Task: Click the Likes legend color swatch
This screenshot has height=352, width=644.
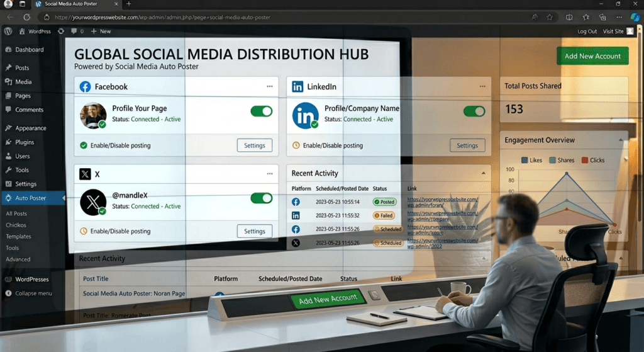Action: coord(525,161)
